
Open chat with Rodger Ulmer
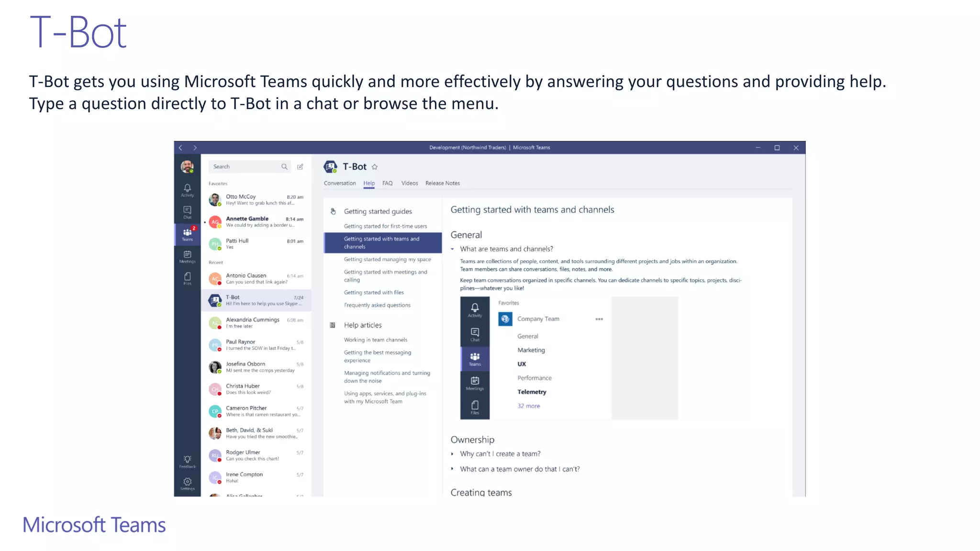pyautogui.click(x=256, y=455)
